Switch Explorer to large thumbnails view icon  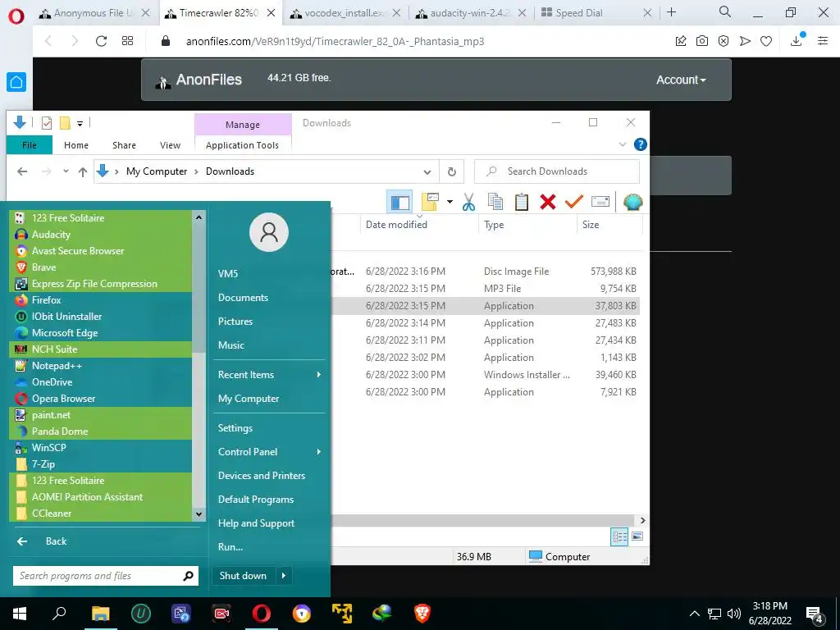(x=637, y=536)
